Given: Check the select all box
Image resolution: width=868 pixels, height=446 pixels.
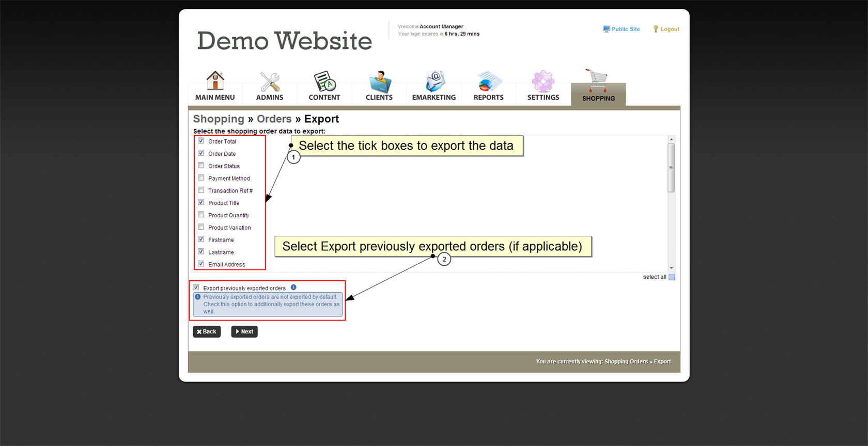Looking at the screenshot, I should (x=672, y=277).
